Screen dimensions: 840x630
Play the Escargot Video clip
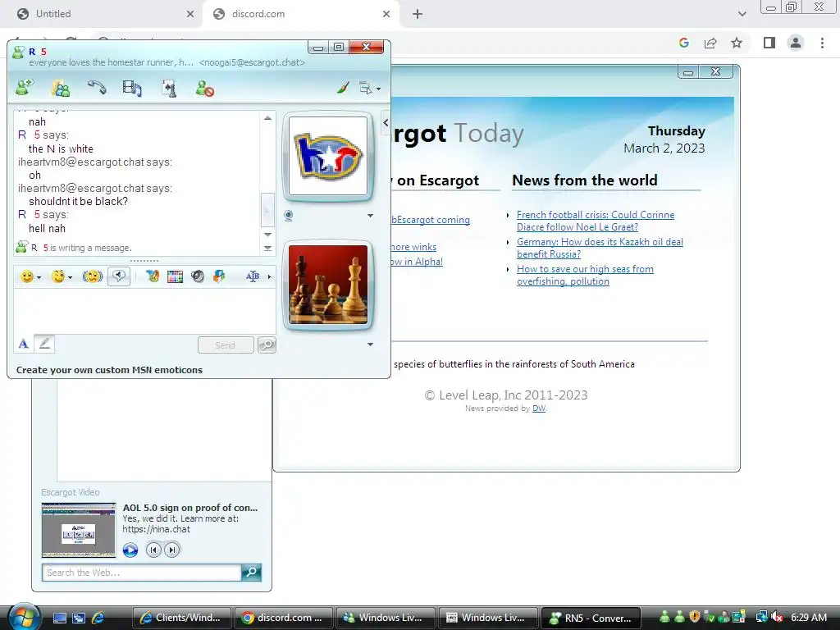pos(130,550)
